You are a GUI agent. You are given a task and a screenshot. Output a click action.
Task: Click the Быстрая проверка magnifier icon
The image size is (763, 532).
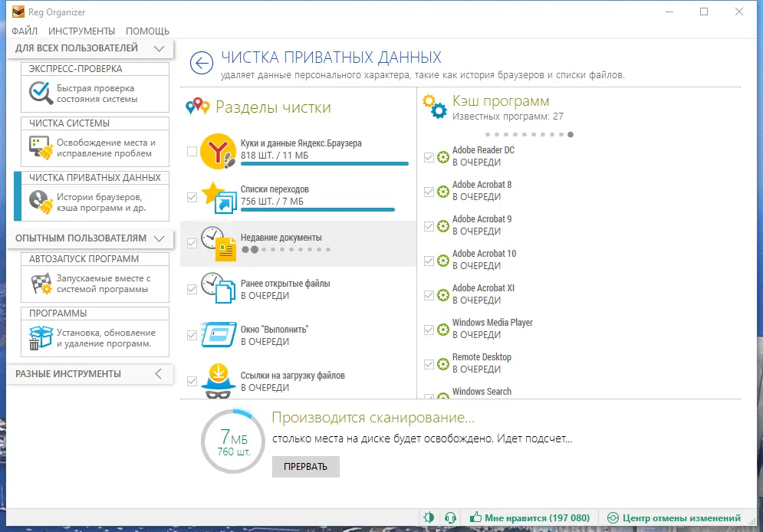coord(41,93)
